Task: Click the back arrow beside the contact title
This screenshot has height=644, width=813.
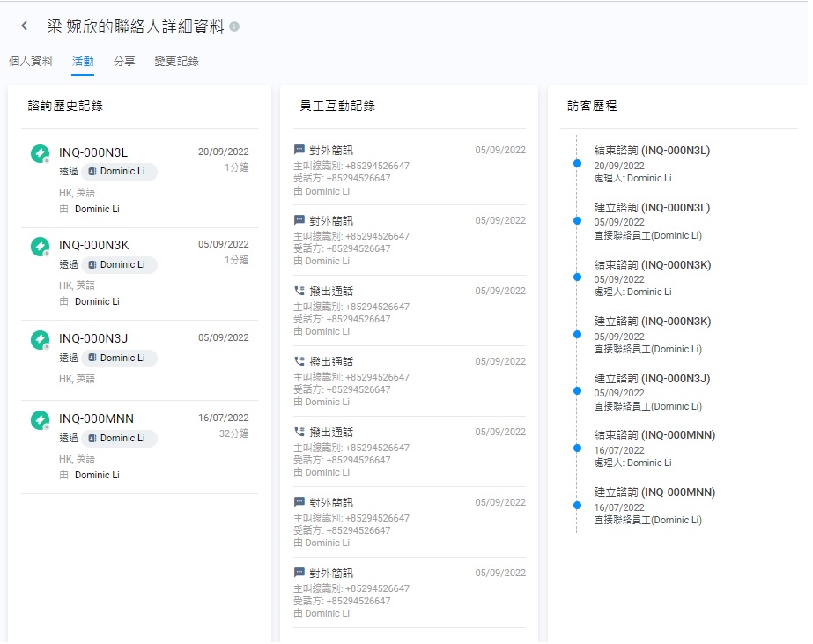Action: click(25, 26)
